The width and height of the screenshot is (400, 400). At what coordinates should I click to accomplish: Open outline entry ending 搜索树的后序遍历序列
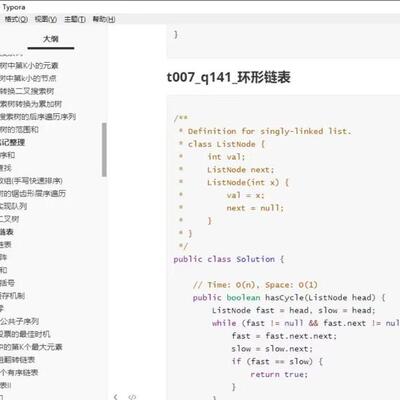pos(38,117)
